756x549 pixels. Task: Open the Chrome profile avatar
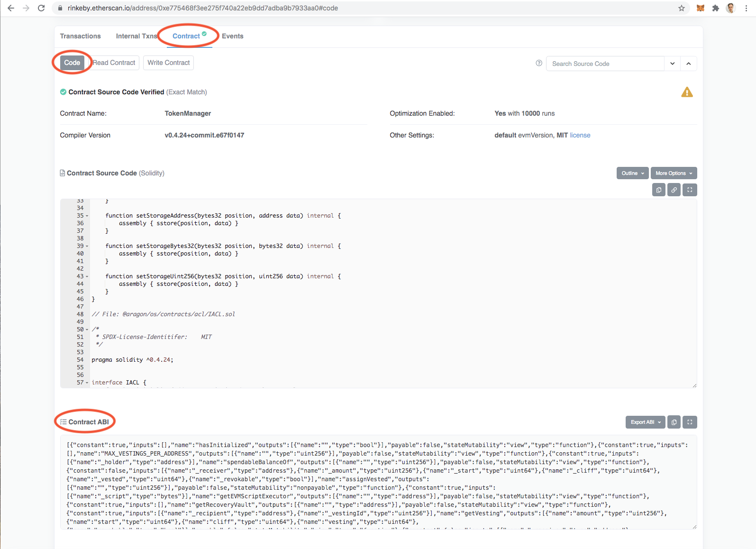tap(730, 8)
